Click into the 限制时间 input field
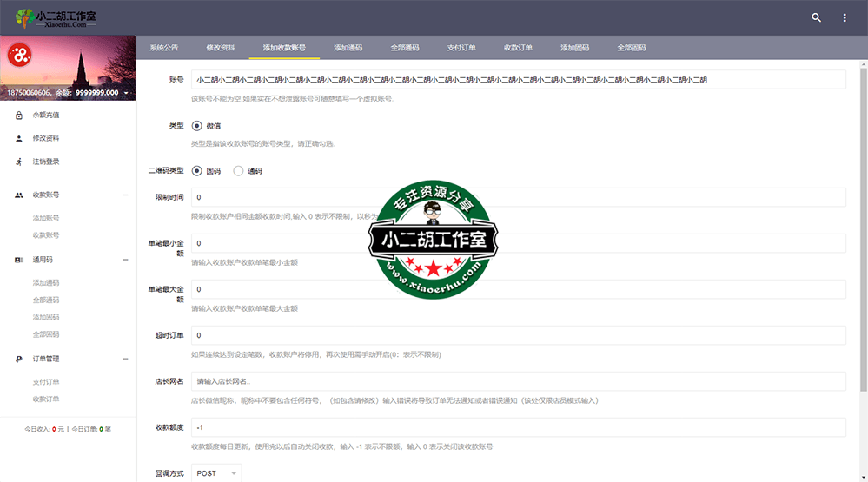 518,198
